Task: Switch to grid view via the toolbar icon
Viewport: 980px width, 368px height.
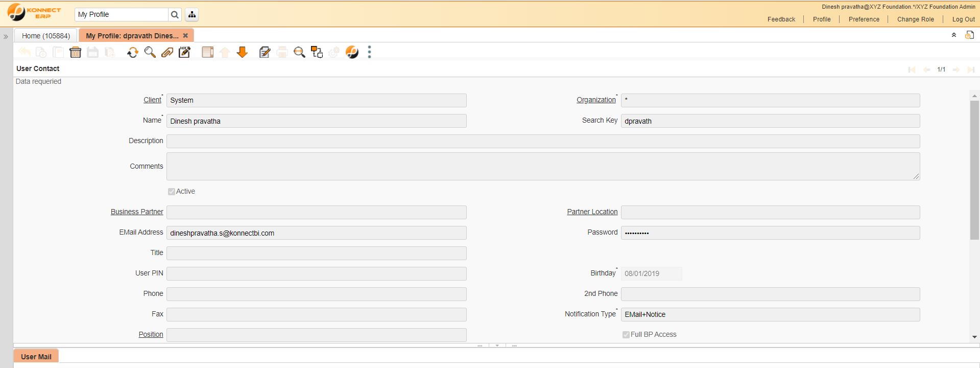Action: [207, 52]
